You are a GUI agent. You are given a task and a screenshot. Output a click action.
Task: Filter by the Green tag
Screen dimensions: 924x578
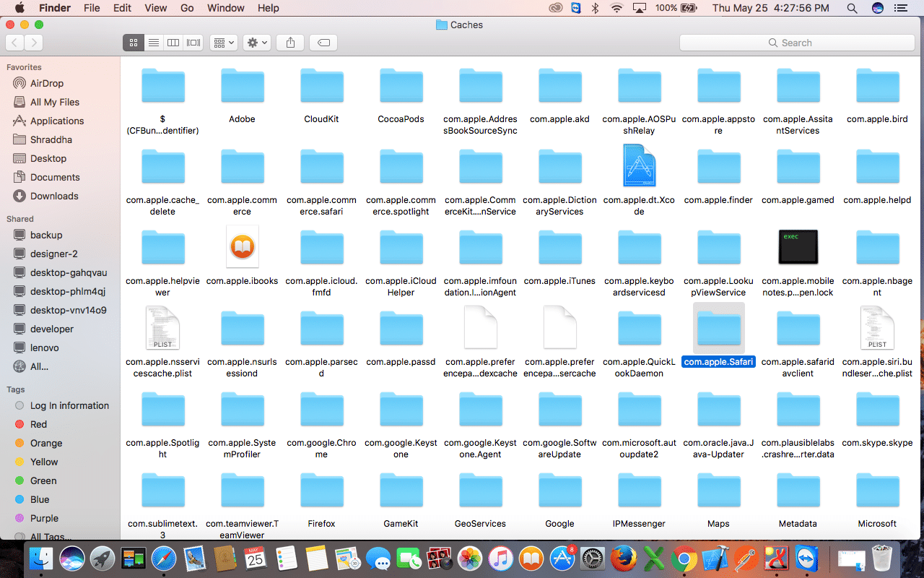click(43, 480)
